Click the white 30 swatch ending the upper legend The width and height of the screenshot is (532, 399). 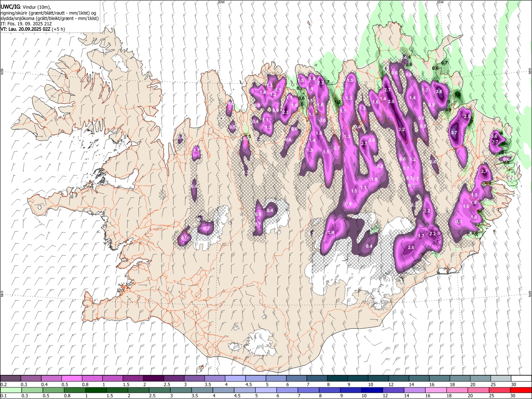(x=521, y=378)
